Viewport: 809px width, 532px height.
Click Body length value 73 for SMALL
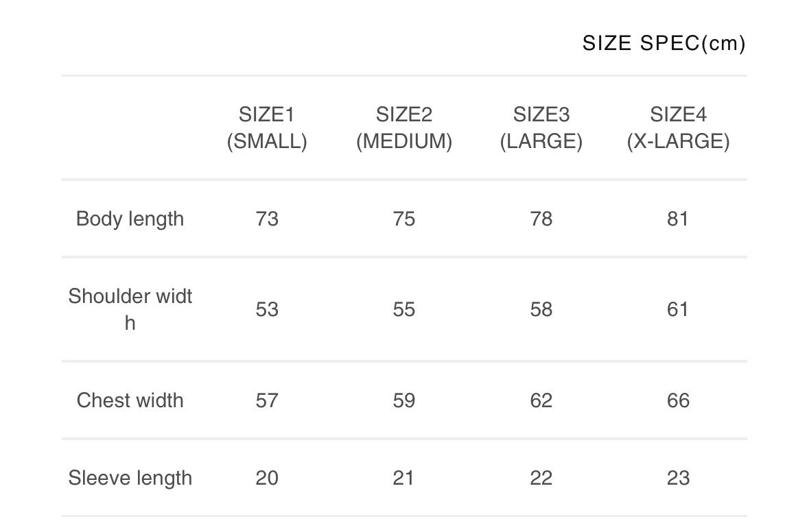tap(267, 219)
